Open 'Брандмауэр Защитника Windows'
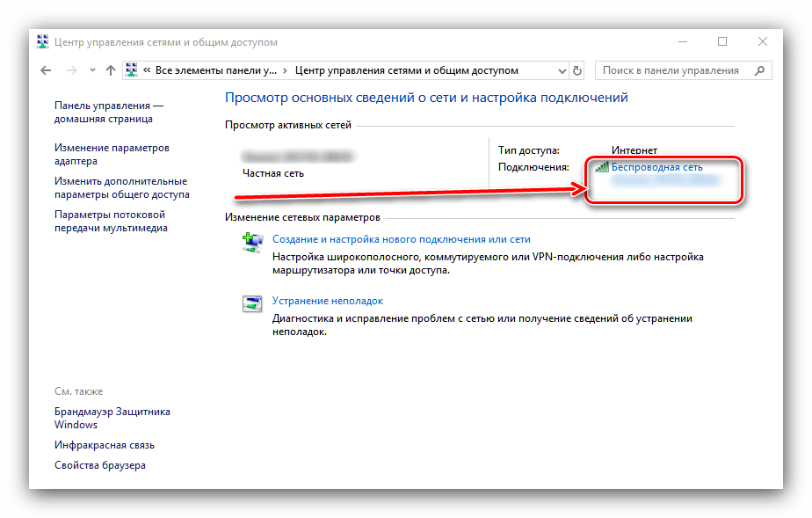The image size is (812, 518). coord(112,418)
